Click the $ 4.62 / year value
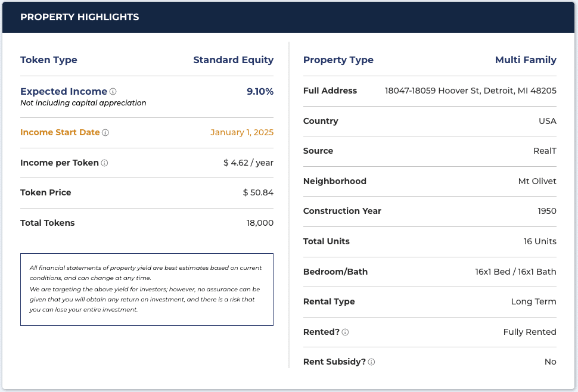578x392 pixels. click(x=248, y=163)
